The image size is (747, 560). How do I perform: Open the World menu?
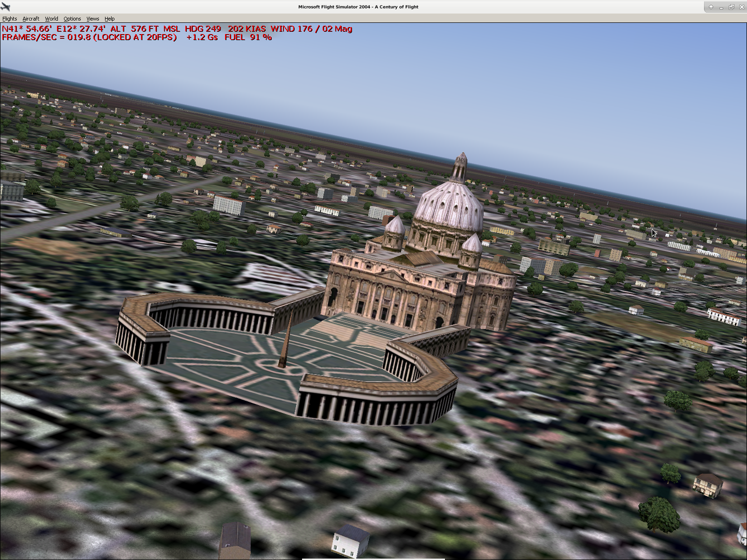pos(51,19)
